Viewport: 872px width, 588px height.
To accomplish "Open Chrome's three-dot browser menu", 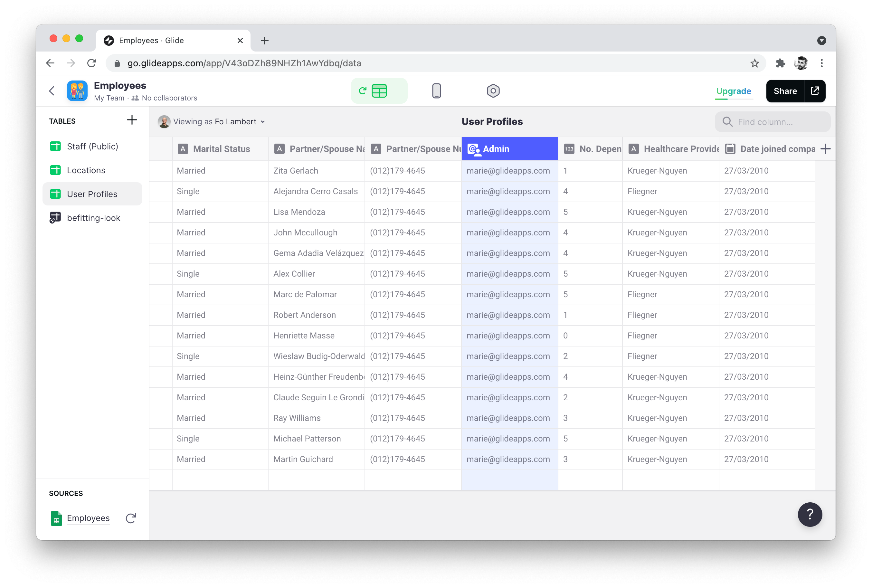I will 822,63.
